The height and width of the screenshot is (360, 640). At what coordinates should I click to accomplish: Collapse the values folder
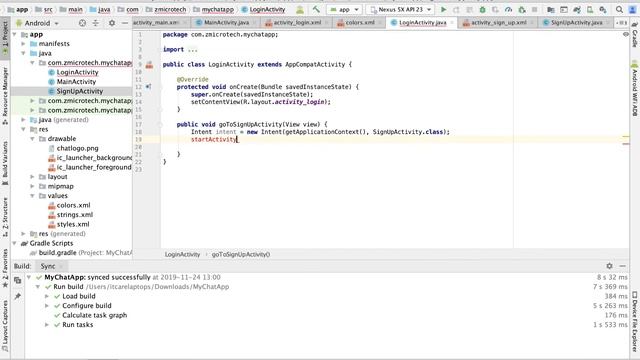(33, 196)
